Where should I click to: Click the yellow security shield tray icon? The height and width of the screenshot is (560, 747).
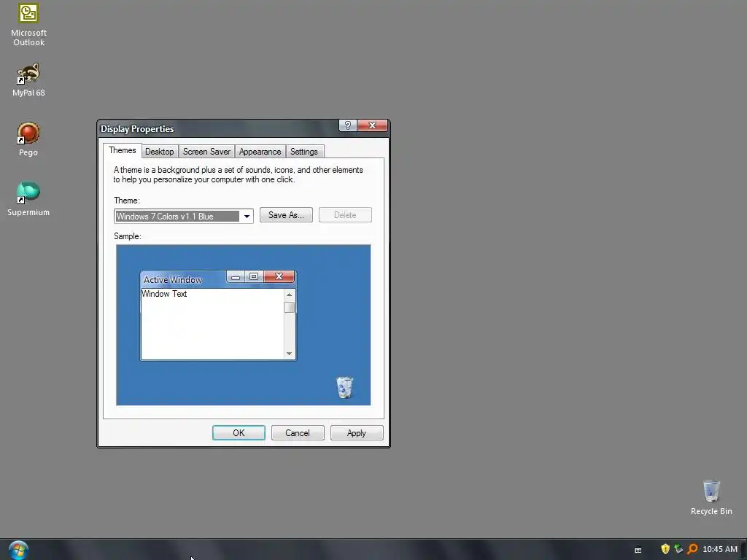(x=665, y=549)
